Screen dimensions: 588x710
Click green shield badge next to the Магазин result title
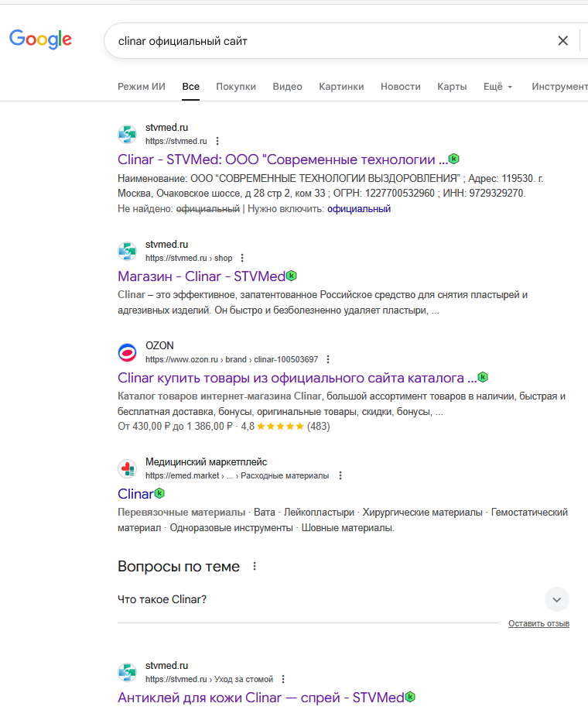tap(292, 276)
